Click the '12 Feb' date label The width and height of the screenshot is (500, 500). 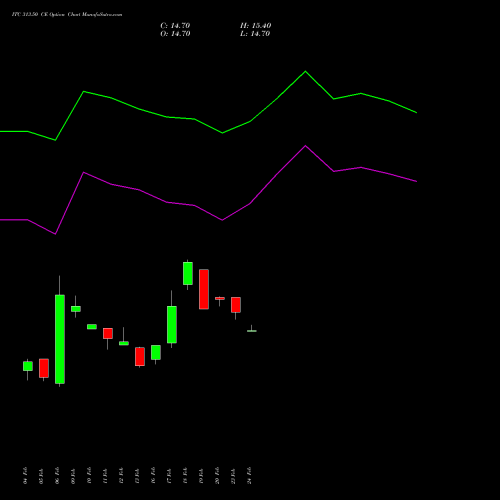121,475
